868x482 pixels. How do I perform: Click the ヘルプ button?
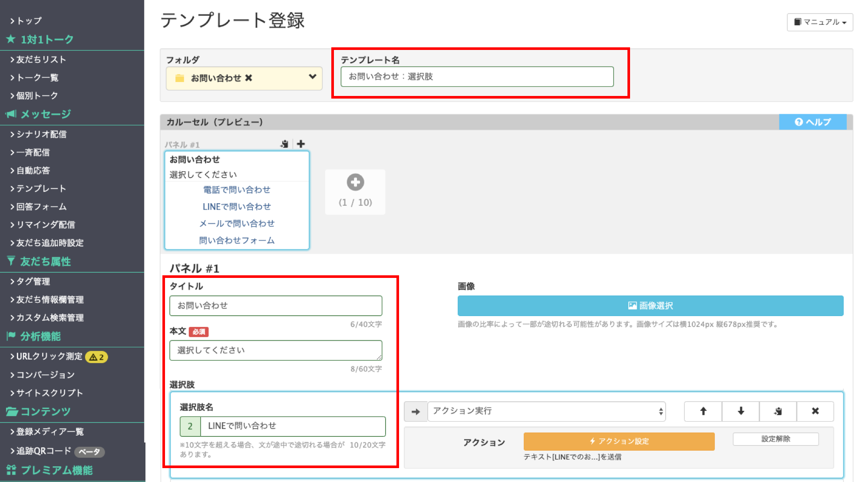(812, 122)
